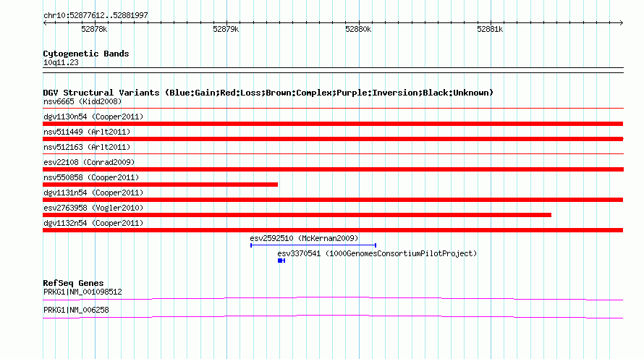Click the small blue esv3370541 gain glyph
The image size is (644, 359).
click(x=281, y=261)
